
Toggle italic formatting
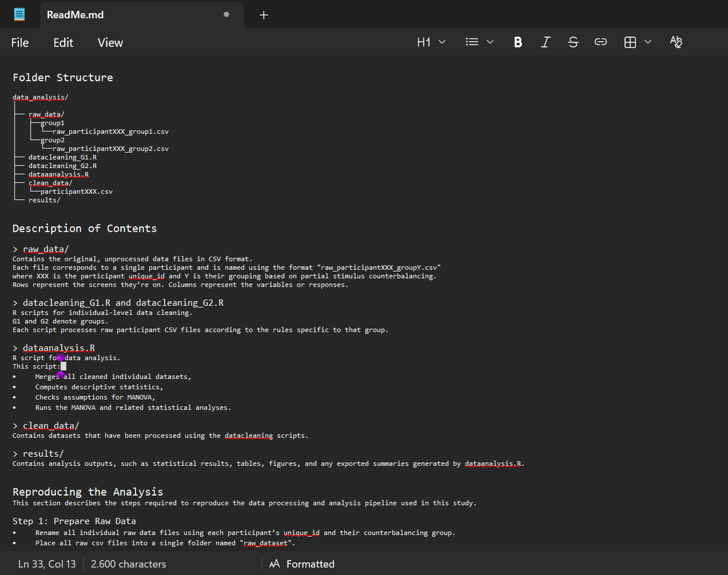[x=546, y=42]
